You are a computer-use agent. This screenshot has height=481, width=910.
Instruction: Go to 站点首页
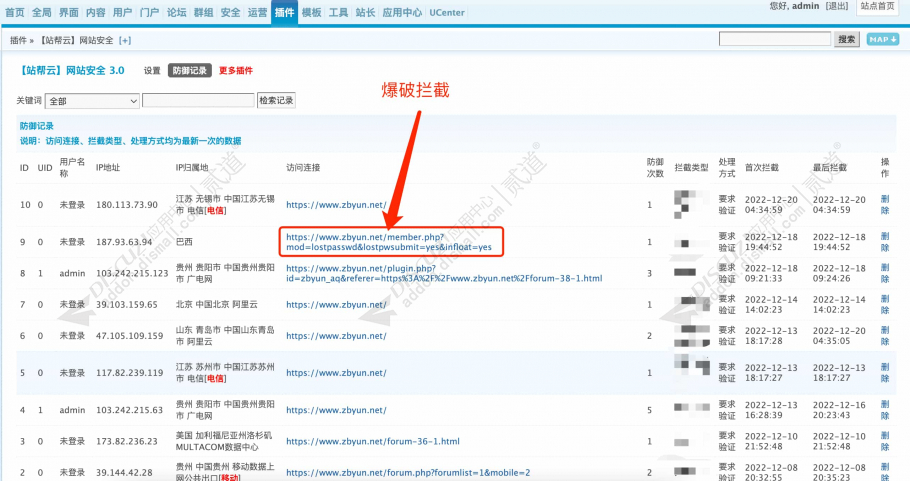[x=878, y=6]
